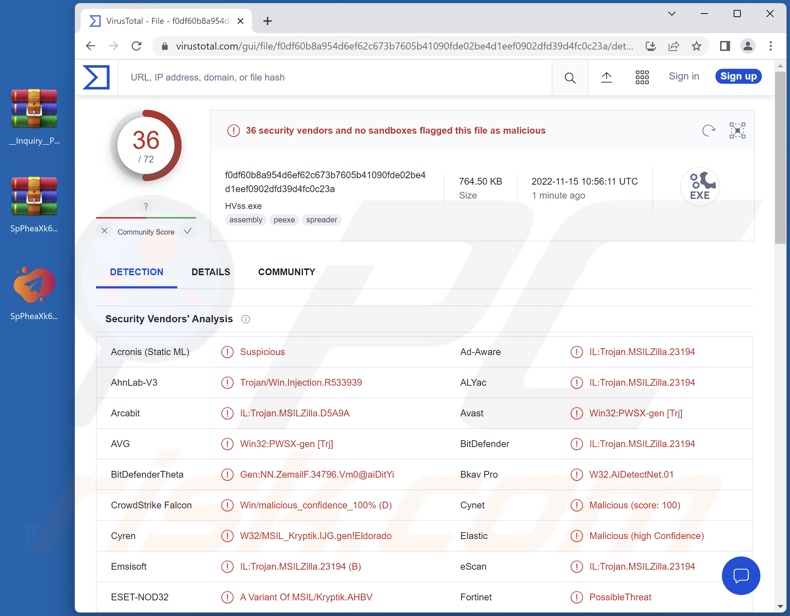Switch to the COMMUNITY tab
Image resolution: width=790 pixels, height=616 pixels.
pos(287,272)
